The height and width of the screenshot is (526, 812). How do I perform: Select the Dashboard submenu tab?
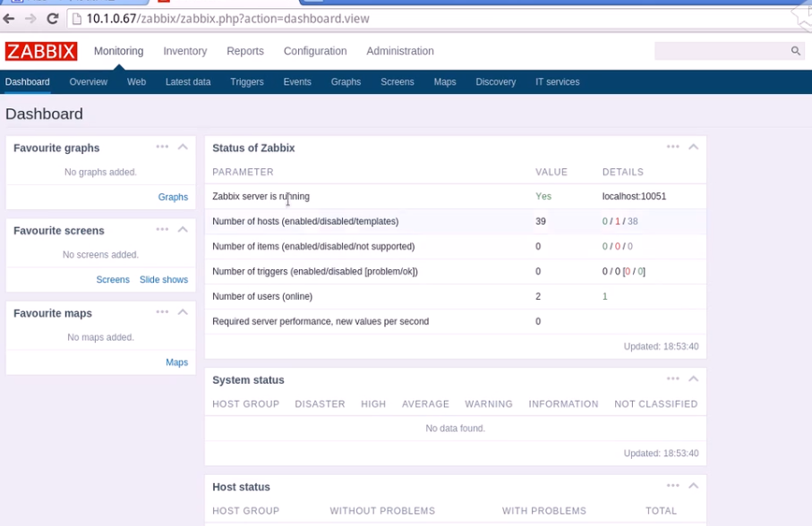coord(28,81)
